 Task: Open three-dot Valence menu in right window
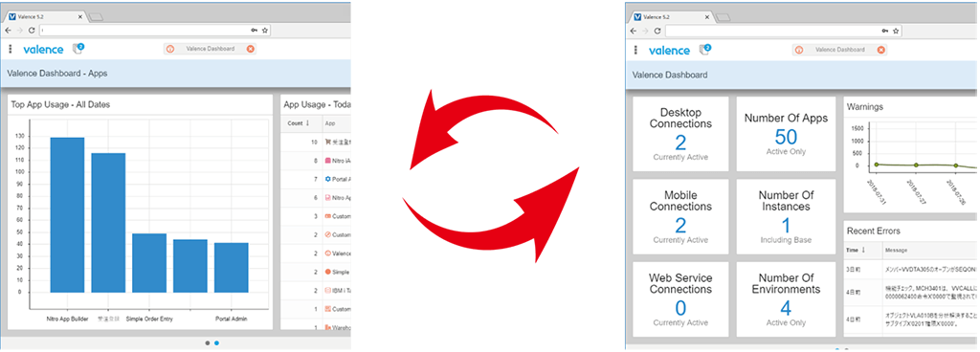coord(636,50)
